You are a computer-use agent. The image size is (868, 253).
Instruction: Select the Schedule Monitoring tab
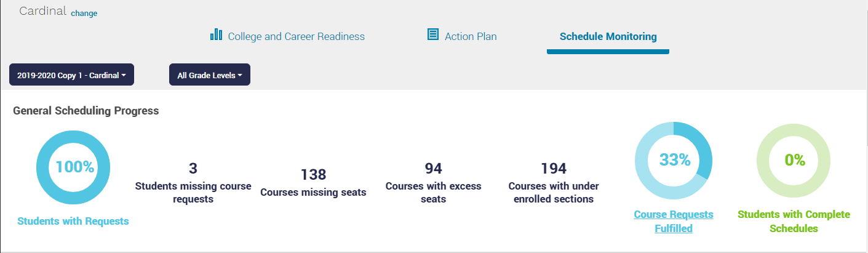coord(608,36)
